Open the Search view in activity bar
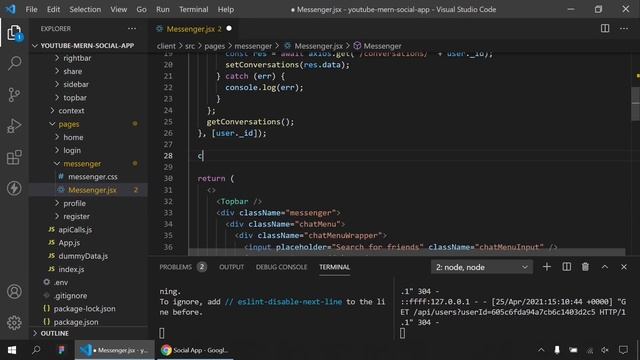 [14, 63]
